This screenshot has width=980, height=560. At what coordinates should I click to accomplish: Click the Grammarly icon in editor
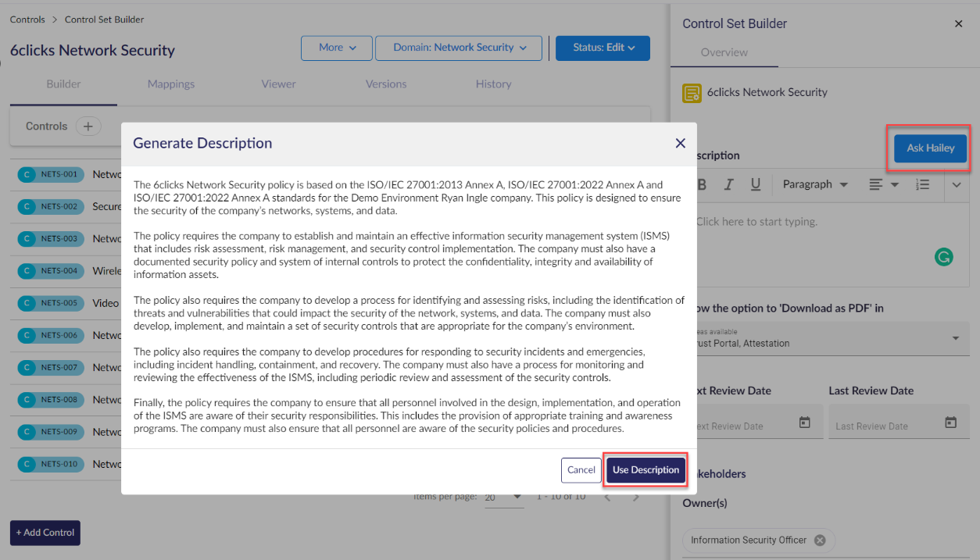[x=943, y=256]
